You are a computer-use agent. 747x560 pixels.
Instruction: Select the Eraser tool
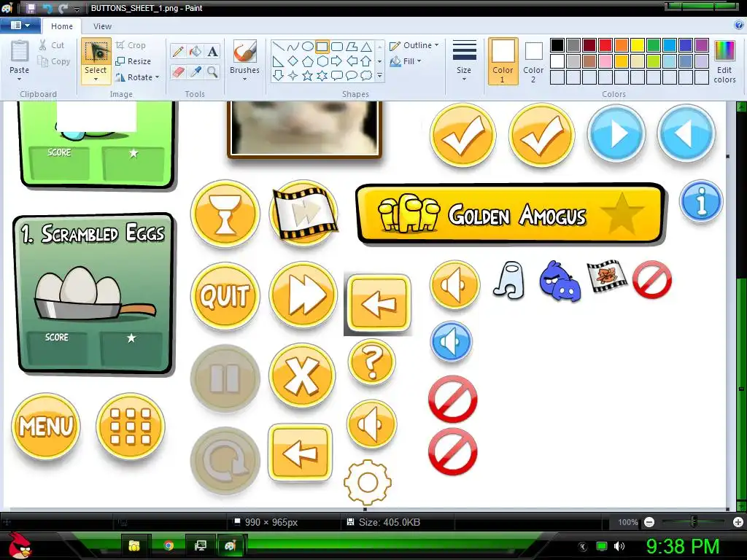(x=178, y=72)
